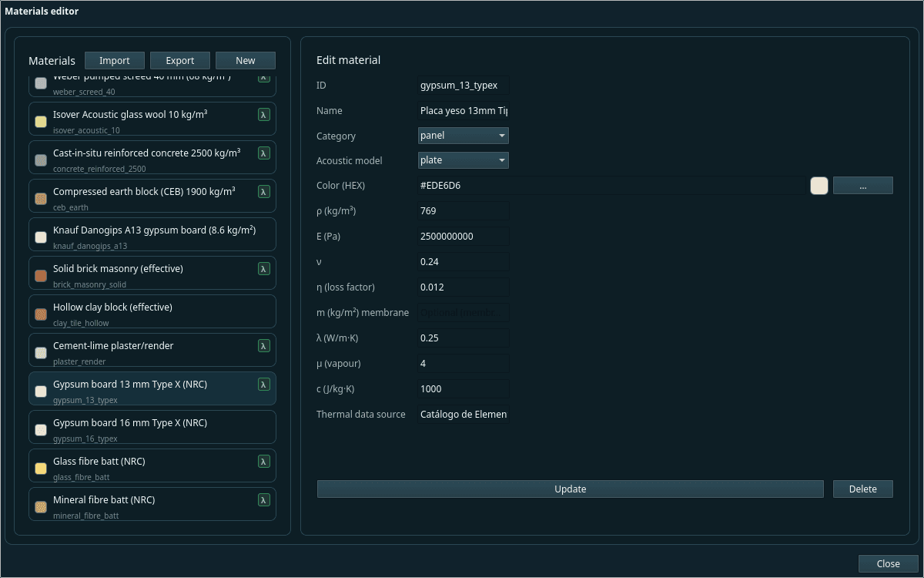Click the E (Pa) input field
The image size is (924, 578).
464,237
